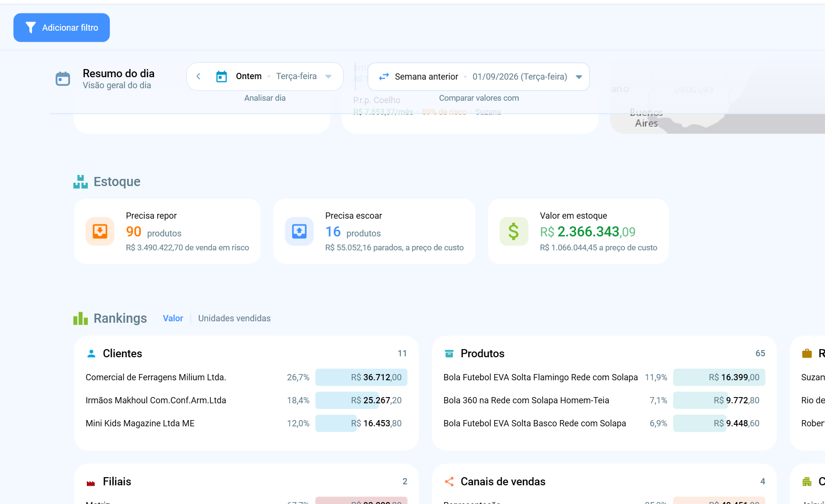Screen dimensions: 825x504
Task: Open the Ontem Terça-feira day dropdown arrow
Action: (329, 76)
